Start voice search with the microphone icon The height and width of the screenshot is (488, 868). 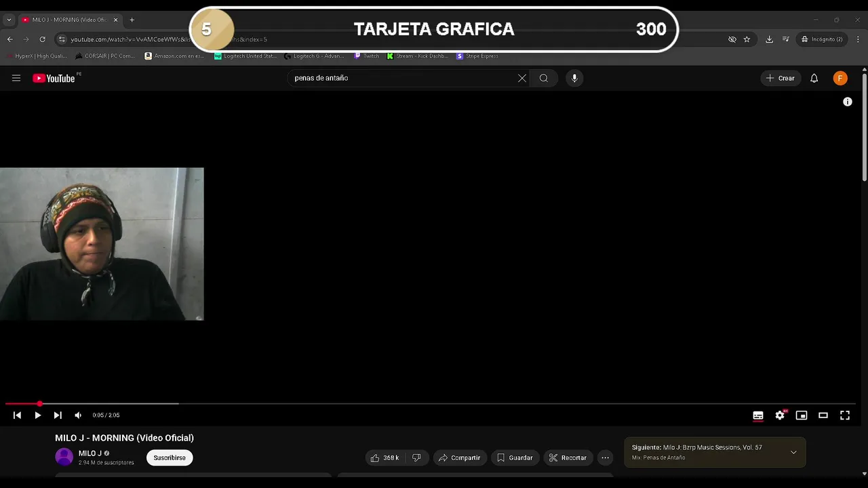(x=574, y=78)
